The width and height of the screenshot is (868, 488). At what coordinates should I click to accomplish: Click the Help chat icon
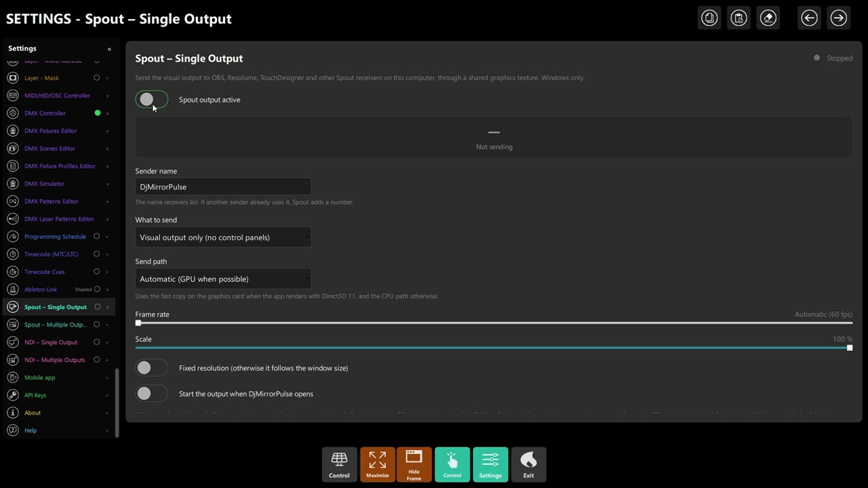coord(12,430)
